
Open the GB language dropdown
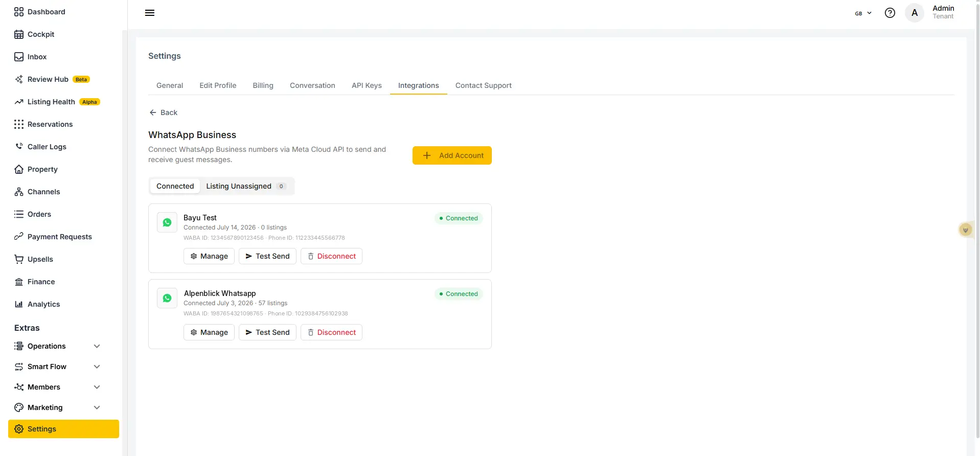coord(863,13)
